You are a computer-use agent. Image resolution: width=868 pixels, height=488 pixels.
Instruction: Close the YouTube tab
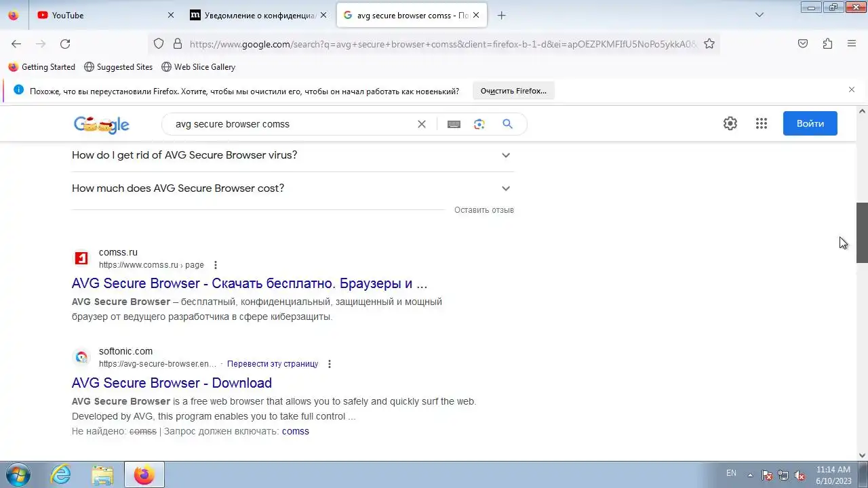pyautogui.click(x=171, y=15)
